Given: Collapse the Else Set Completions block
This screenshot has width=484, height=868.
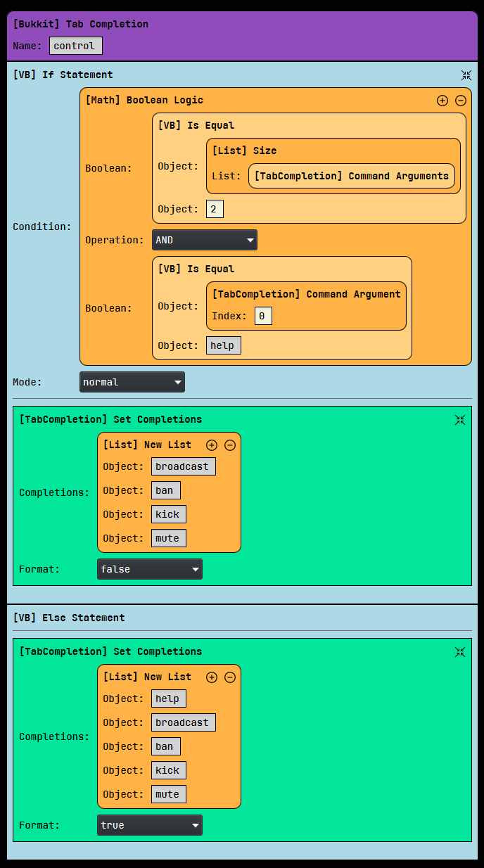Looking at the screenshot, I should 460,652.
